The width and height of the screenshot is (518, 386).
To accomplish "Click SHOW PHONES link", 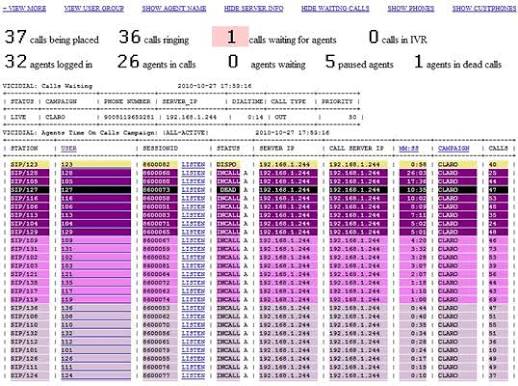I will [411, 8].
